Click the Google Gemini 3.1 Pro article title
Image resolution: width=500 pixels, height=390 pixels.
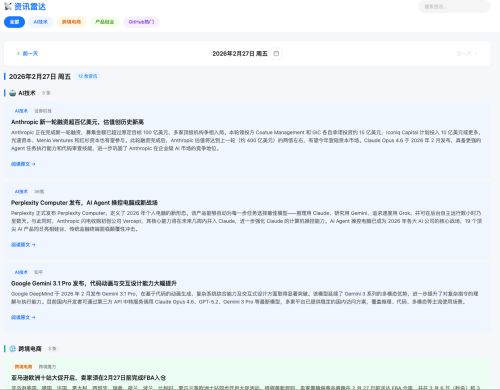click(94, 283)
